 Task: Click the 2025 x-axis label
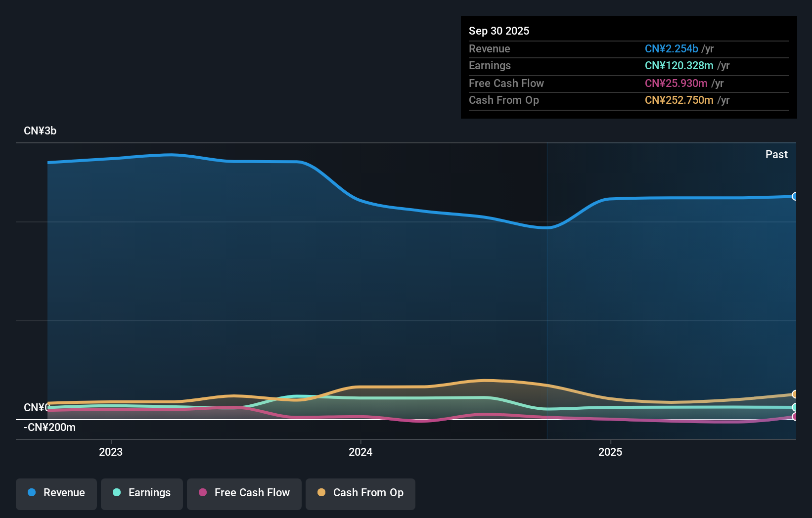point(610,452)
